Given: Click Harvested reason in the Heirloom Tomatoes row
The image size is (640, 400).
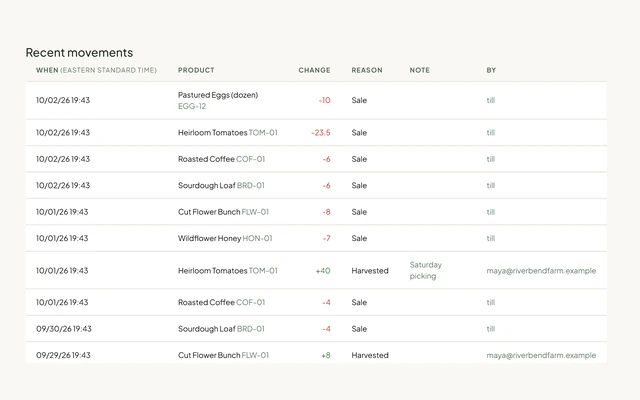Looking at the screenshot, I should coord(370,271).
